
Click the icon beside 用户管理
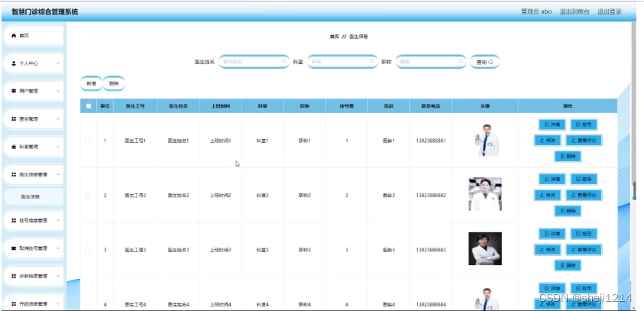pos(14,91)
